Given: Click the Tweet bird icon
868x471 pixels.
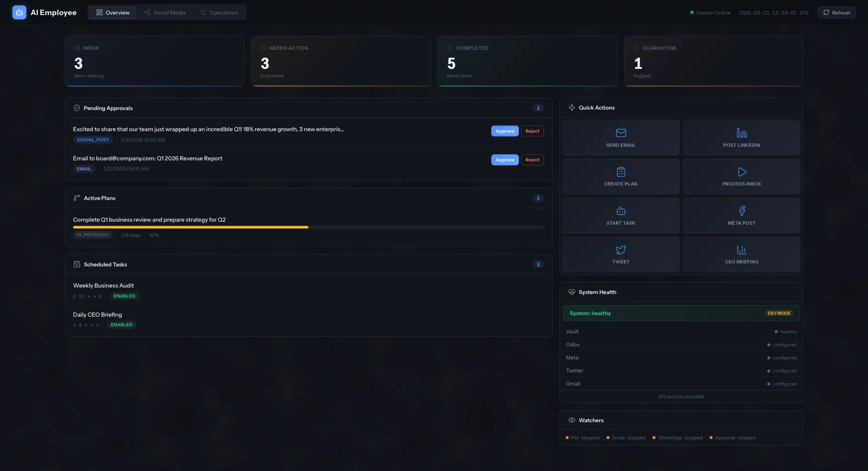Looking at the screenshot, I should [x=621, y=250].
